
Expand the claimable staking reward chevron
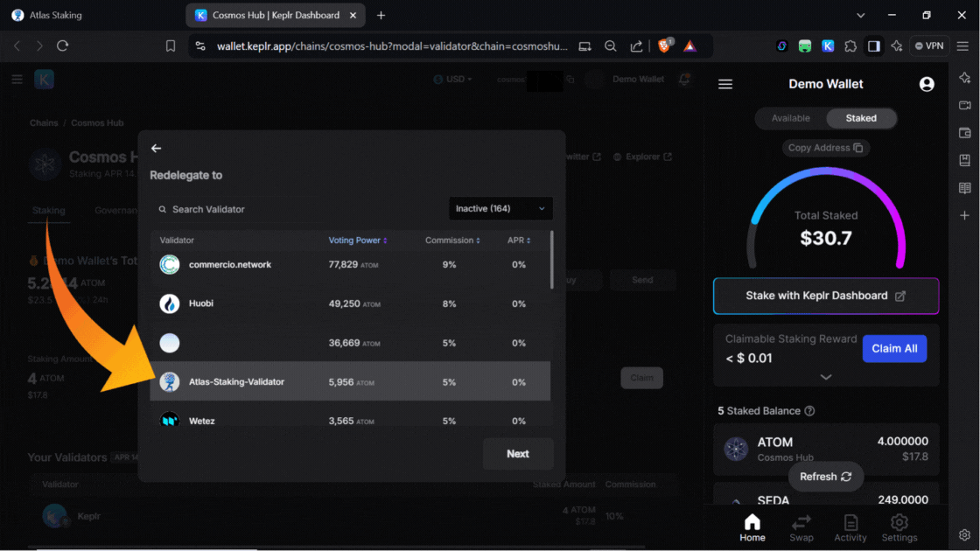pyautogui.click(x=825, y=377)
